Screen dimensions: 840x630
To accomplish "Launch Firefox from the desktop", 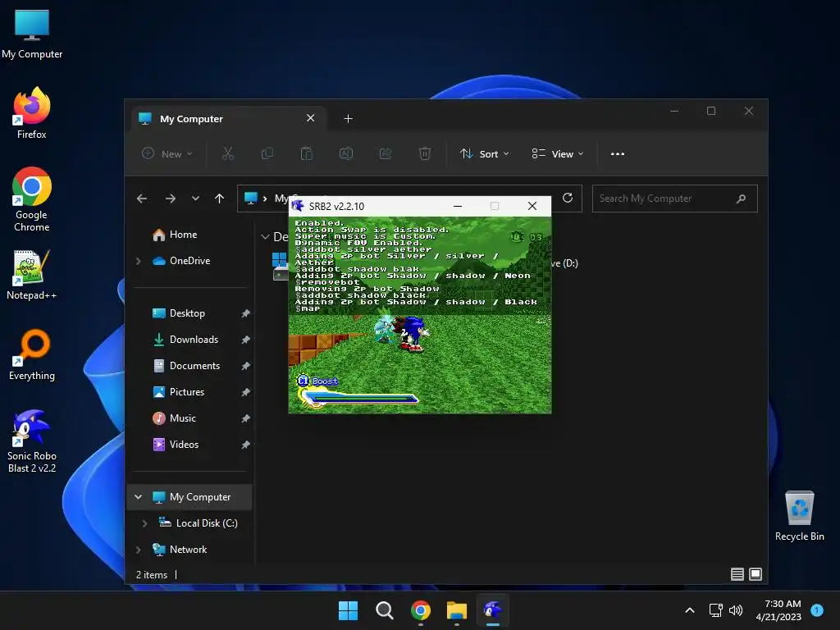I will tap(32, 113).
